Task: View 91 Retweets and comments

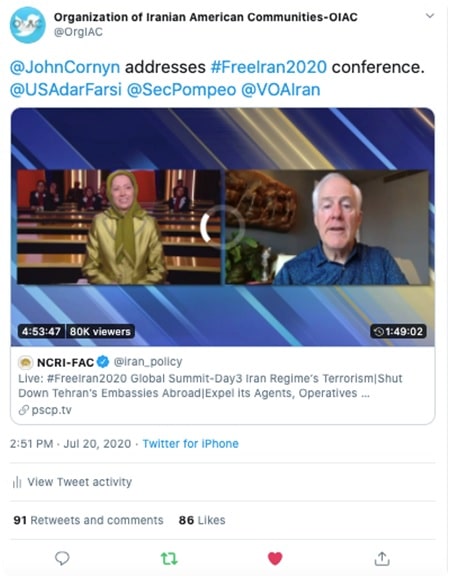Action: (88, 520)
